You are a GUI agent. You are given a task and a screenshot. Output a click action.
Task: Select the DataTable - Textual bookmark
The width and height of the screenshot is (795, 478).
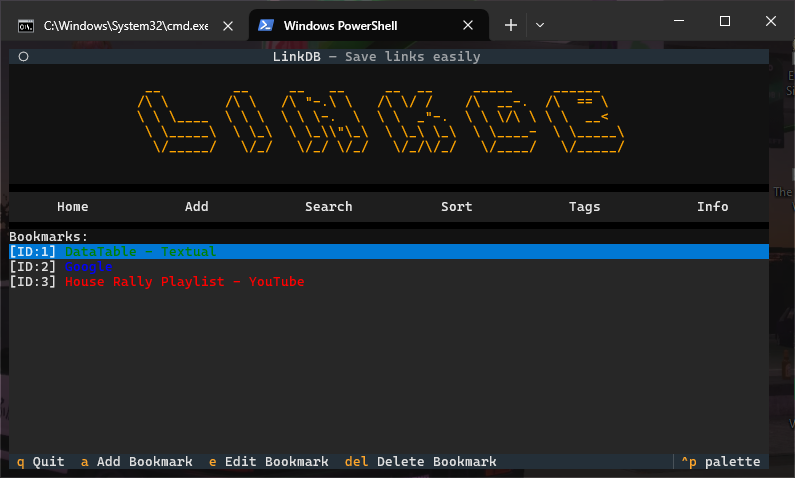(x=140, y=251)
